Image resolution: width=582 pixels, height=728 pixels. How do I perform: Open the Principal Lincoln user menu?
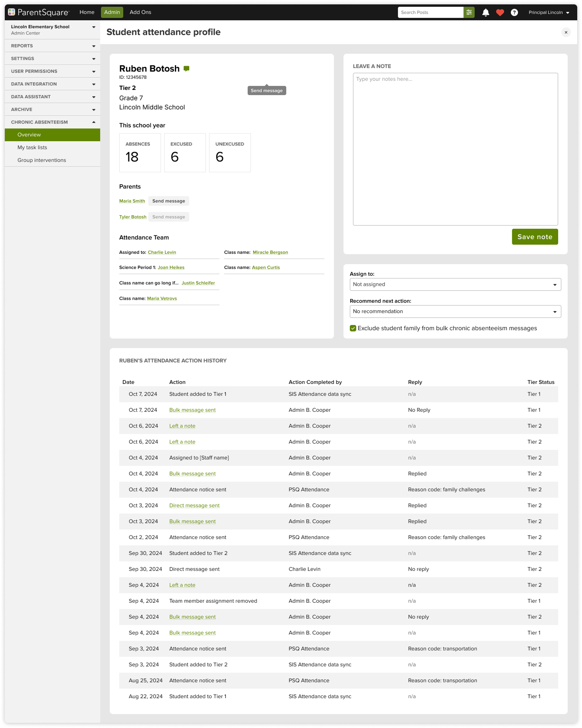[x=549, y=12]
